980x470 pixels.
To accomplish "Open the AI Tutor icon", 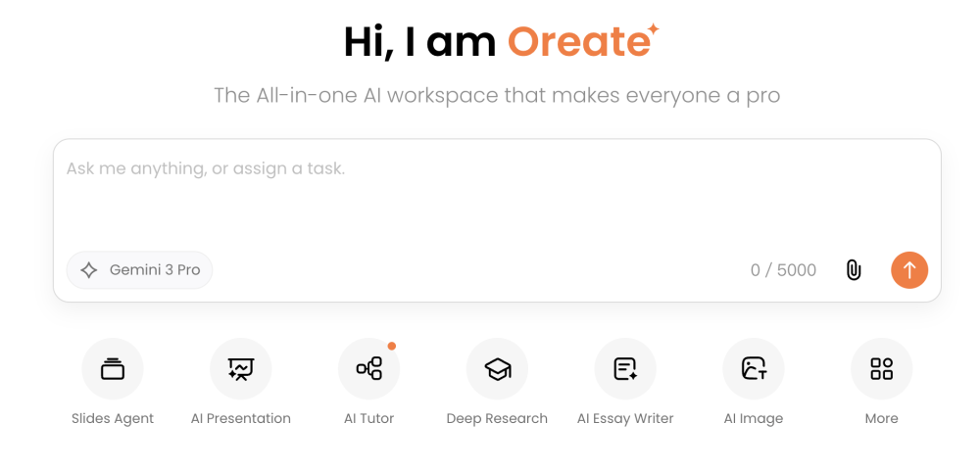I will coord(368,369).
